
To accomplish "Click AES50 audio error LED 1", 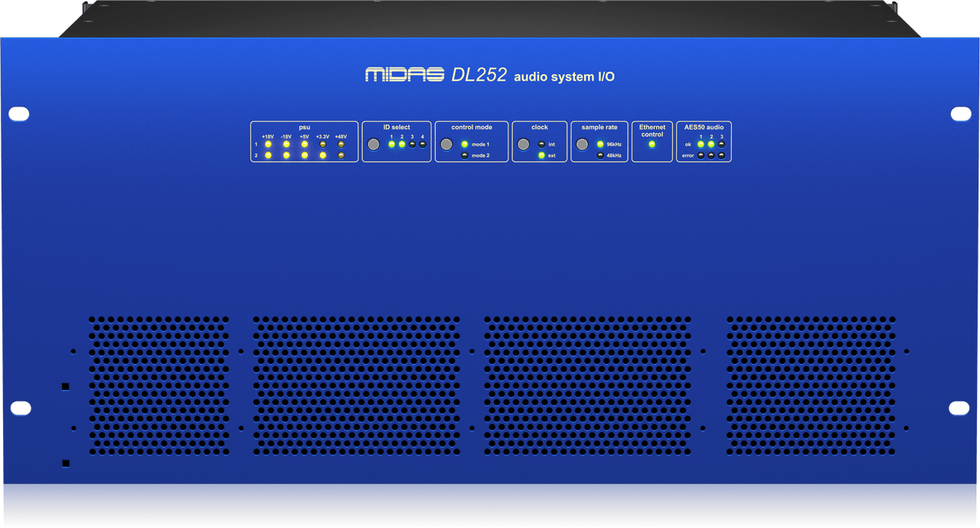I will (x=701, y=156).
